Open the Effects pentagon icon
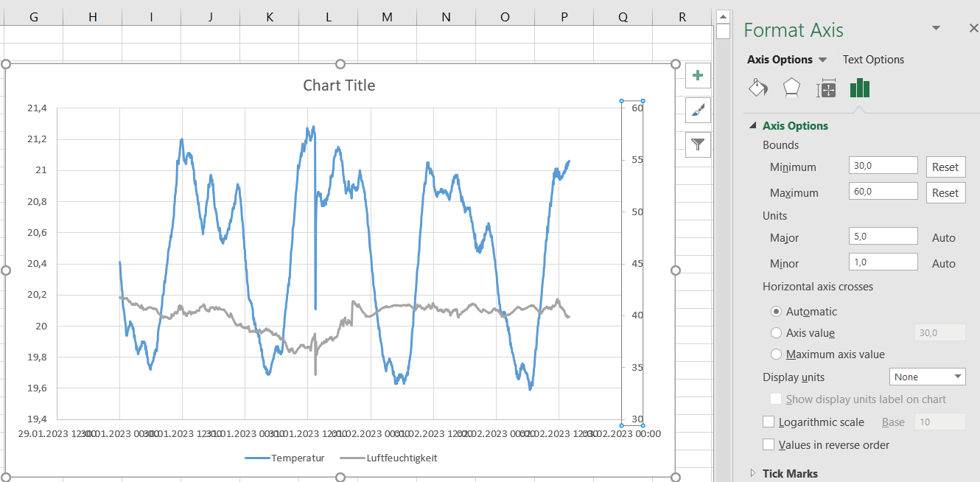The image size is (980, 482). [x=791, y=88]
